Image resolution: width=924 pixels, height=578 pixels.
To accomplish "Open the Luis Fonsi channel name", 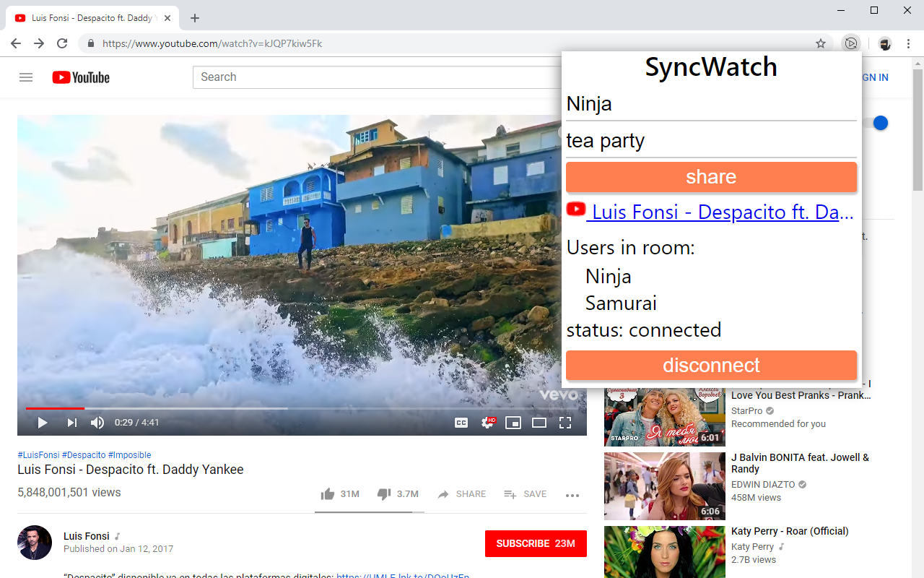I will tap(87, 536).
